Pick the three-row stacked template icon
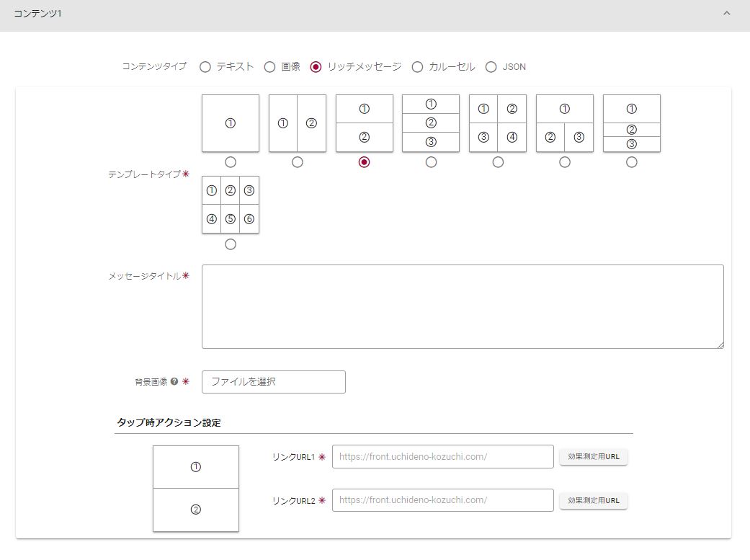 (x=431, y=123)
